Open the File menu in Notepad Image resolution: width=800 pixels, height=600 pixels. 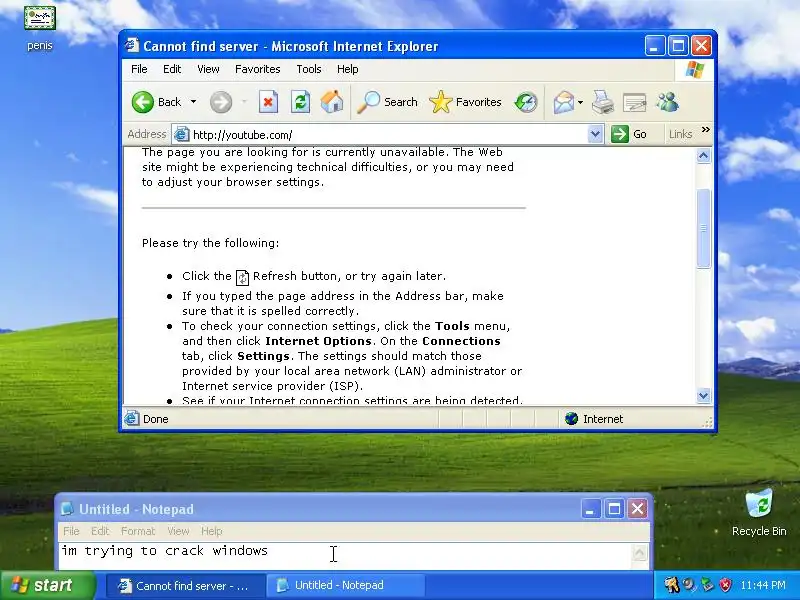click(x=71, y=531)
